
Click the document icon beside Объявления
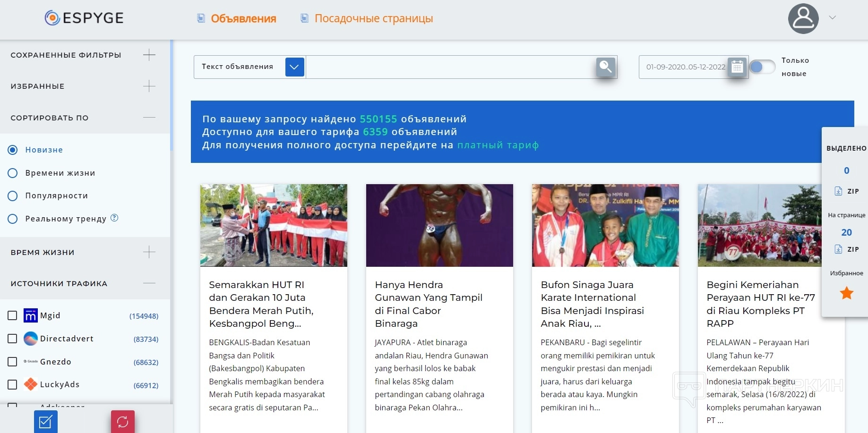pos(201,18)
